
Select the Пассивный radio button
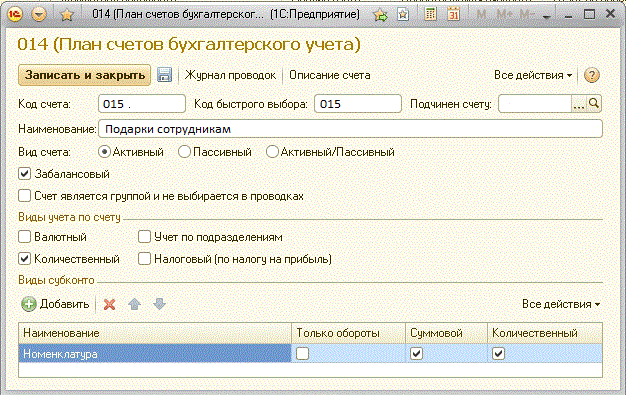point(184,152)
